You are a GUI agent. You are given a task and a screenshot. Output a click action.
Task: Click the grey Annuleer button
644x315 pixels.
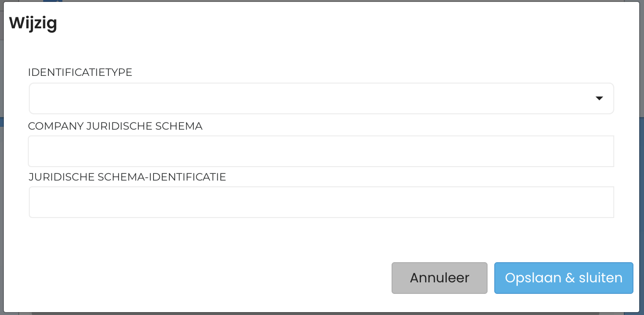(439, 278)
